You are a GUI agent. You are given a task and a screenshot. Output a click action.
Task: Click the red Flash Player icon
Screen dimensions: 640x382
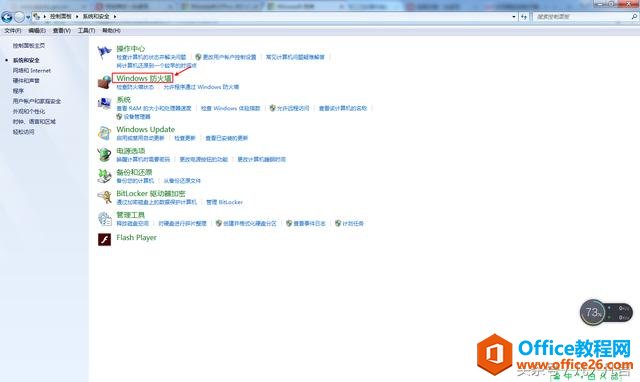pyautogui.click(x=104, y=239)
